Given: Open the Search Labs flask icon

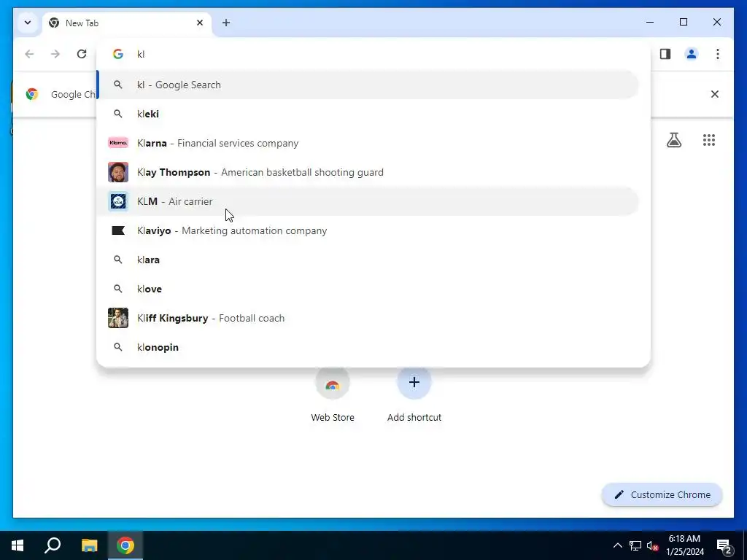Looking at the screenshot, I should pos(673,140).
